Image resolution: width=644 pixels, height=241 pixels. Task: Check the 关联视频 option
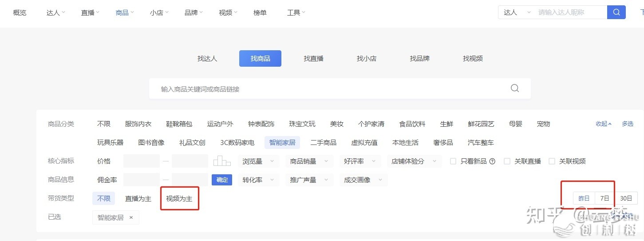tap(552, 161)
